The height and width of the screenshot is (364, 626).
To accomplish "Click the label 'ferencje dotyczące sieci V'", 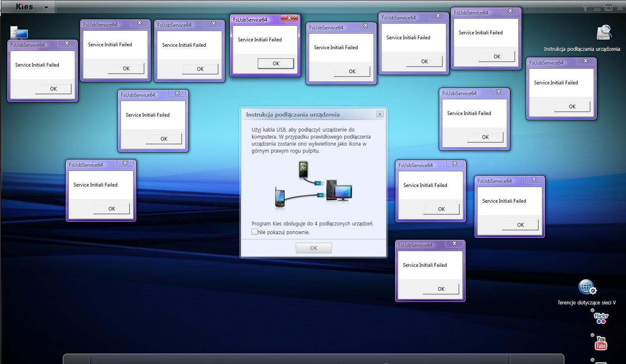I will click(x=587, y=302).
